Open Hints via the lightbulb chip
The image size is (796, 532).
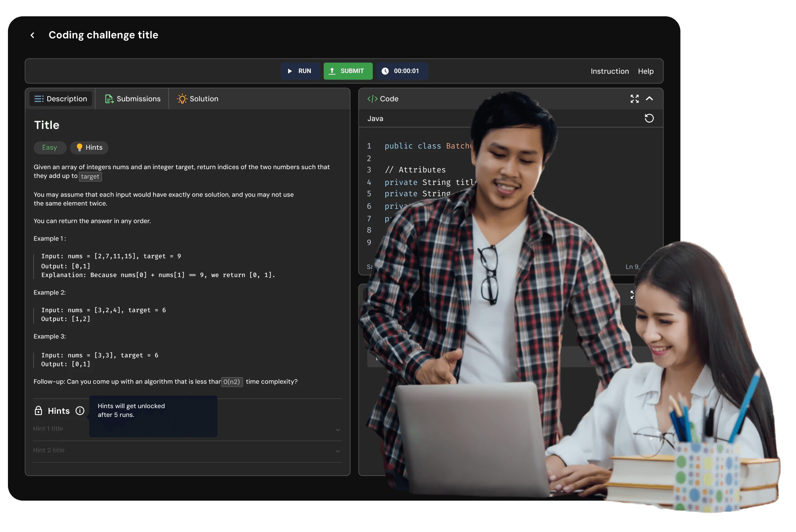coord(89,148)
